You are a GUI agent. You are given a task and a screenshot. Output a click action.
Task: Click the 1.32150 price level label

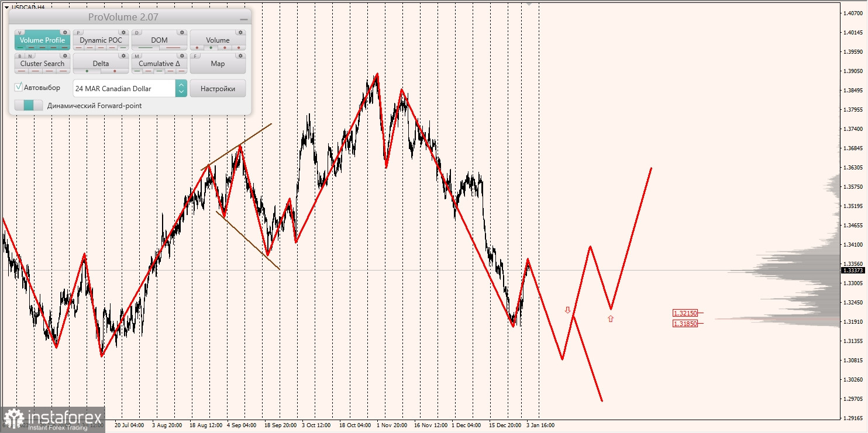[x=685, y=313]
